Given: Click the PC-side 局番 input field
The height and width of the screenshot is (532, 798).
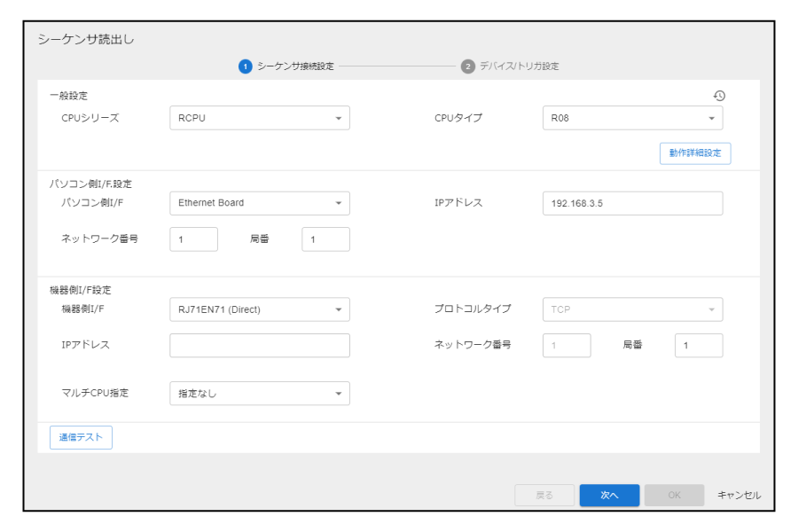Looking at the screenshot, I should pos(325,239).
